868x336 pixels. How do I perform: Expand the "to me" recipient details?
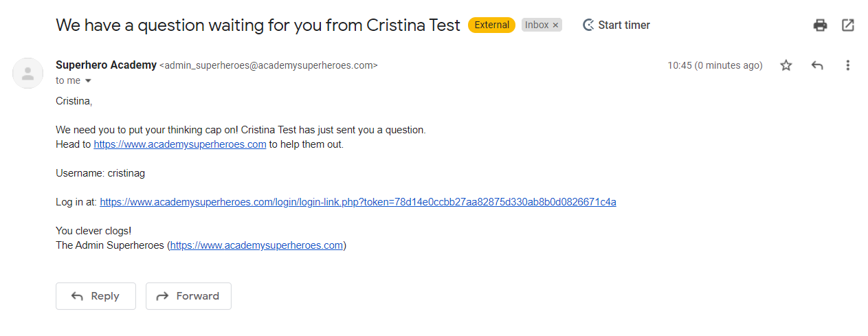tap(88, 81)
